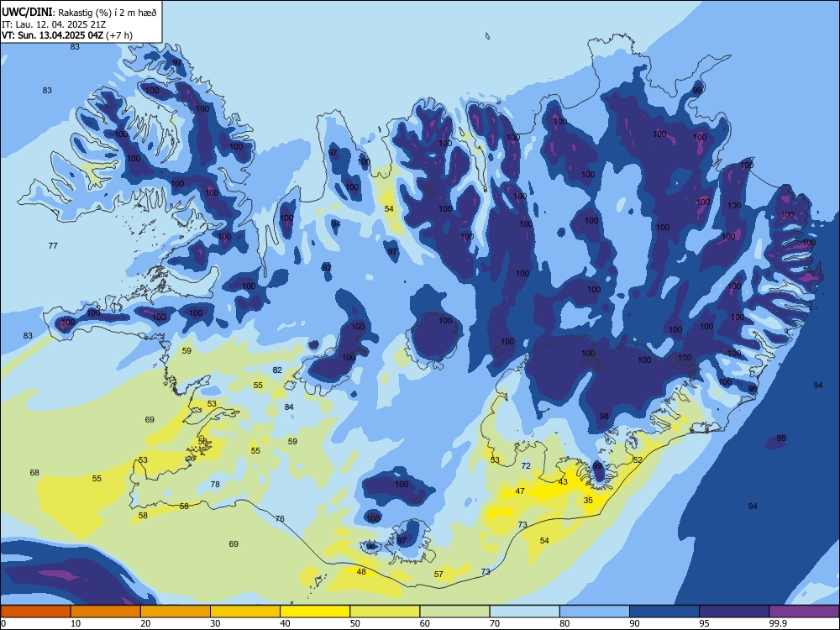Click the indigo 95–99.9 legend swatch
Screen dimensions: 840x630
click(x=734, y=612)
